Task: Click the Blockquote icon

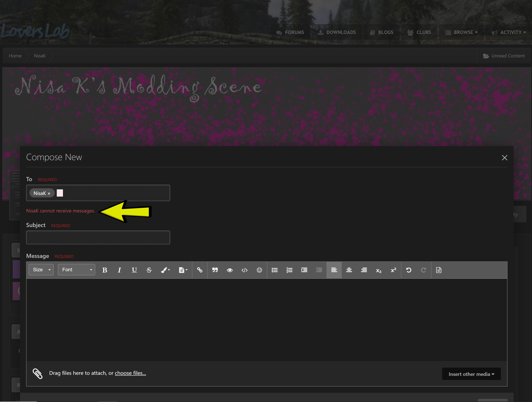Action: [x=215, y=270]
